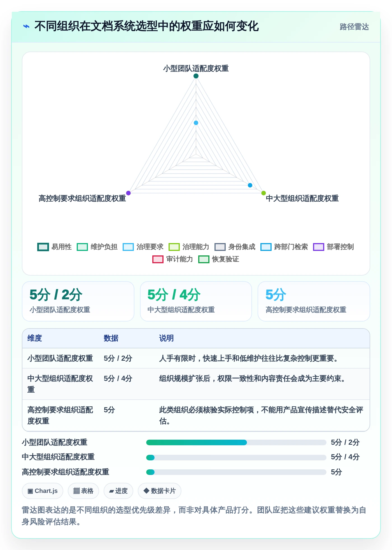
Task: Click the 高控制要求组织适配度权重 progress bar
Action: pos(236,472)
